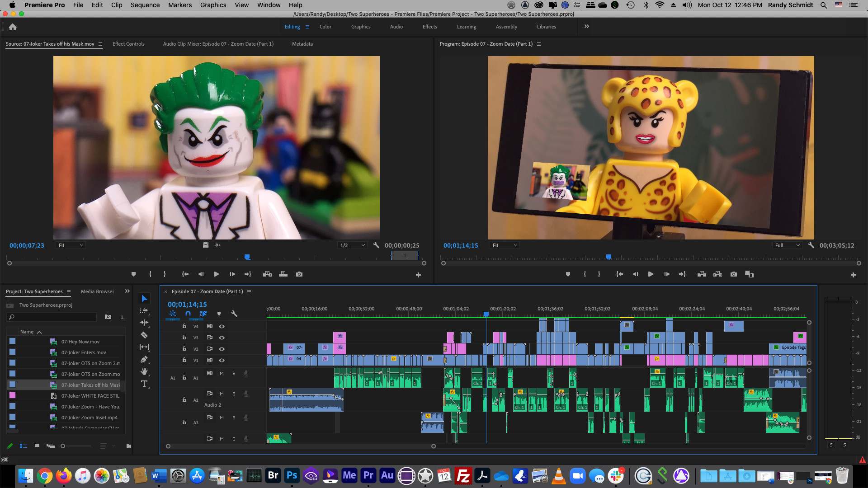The width and height of the screenshot is (868, 488).
Task: Click Export Frame camera in Program monitor
Action: [734, 274]
